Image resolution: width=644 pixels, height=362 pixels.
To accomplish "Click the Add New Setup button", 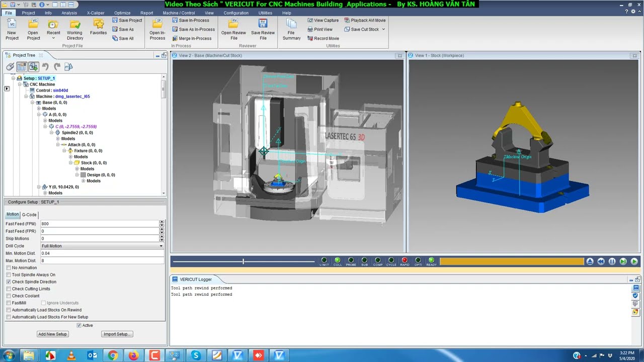I will tap(53, 334).
